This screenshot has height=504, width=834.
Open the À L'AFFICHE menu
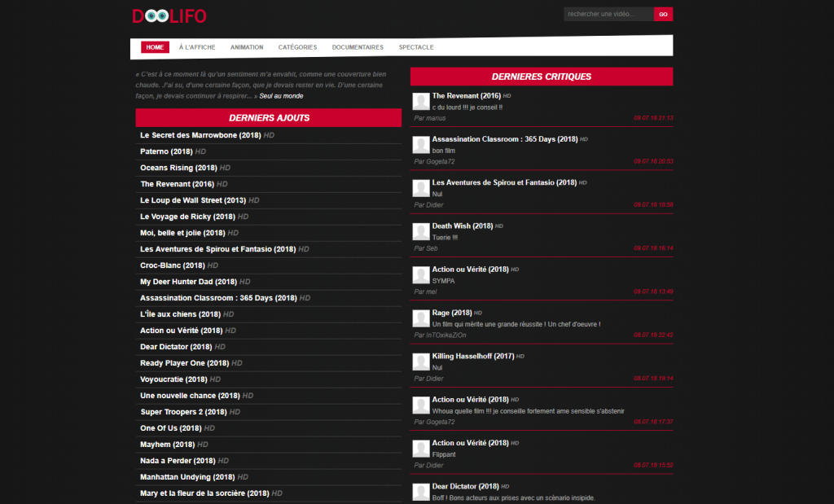tap(197, 47)
